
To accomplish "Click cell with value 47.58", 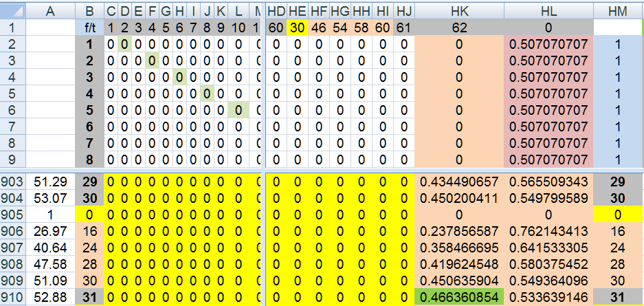I will point(51,263).
